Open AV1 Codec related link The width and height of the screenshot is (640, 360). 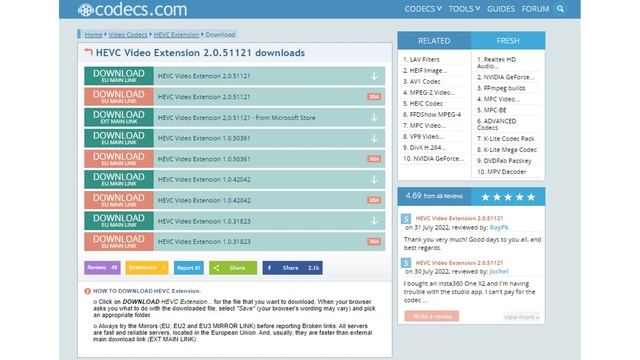click(x=424, y=82)
